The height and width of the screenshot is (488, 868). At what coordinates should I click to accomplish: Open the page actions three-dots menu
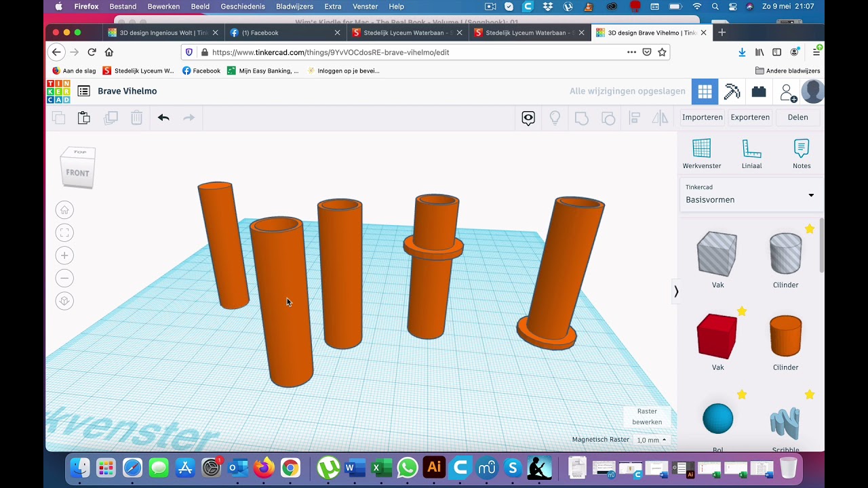[x=631, y=52]
